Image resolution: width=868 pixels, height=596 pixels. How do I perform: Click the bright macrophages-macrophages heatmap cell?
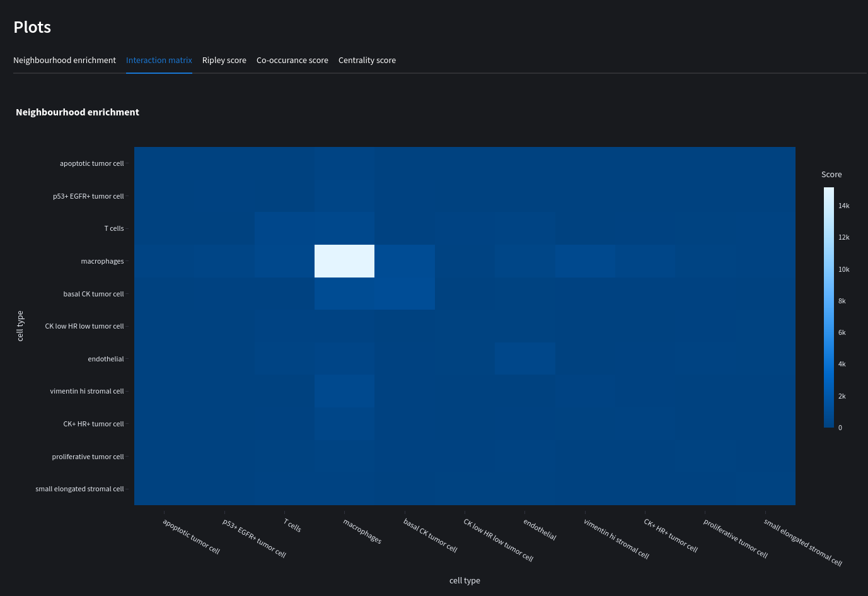coord(344,261)
